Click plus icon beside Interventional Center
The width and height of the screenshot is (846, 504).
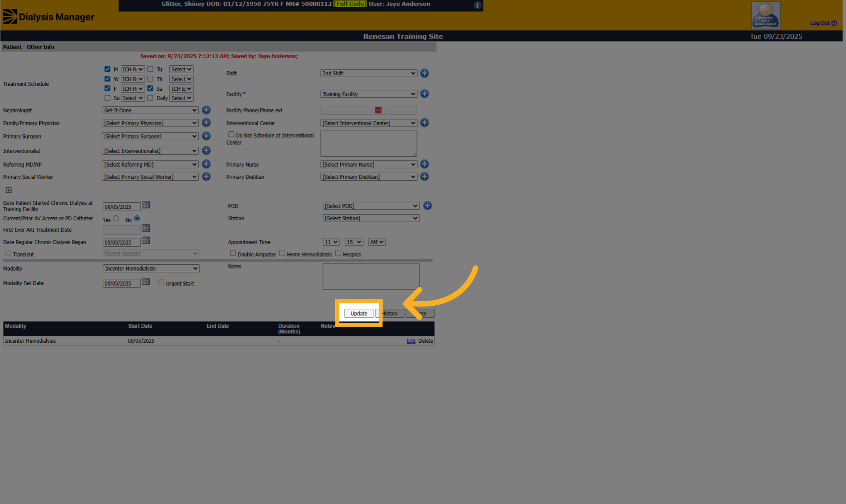point(424,123)
